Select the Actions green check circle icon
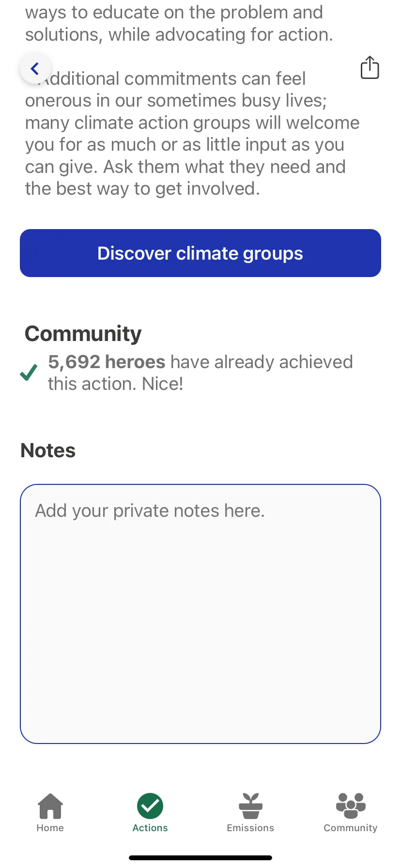 150,806
